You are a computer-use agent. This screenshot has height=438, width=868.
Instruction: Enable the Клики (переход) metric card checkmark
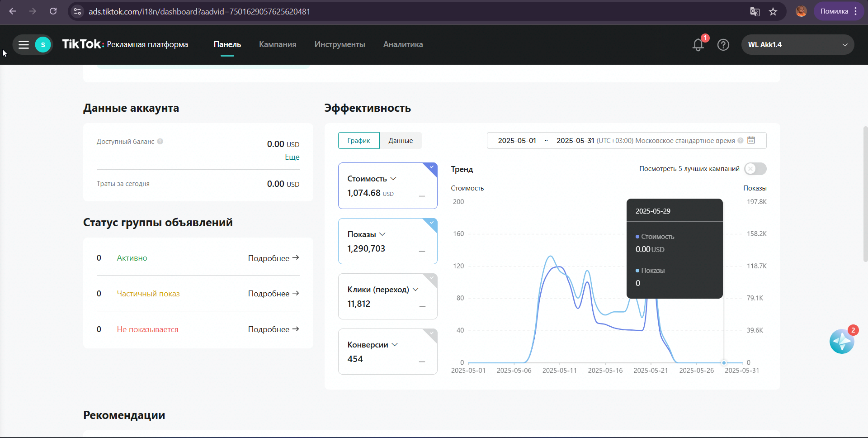pos(432,278)
